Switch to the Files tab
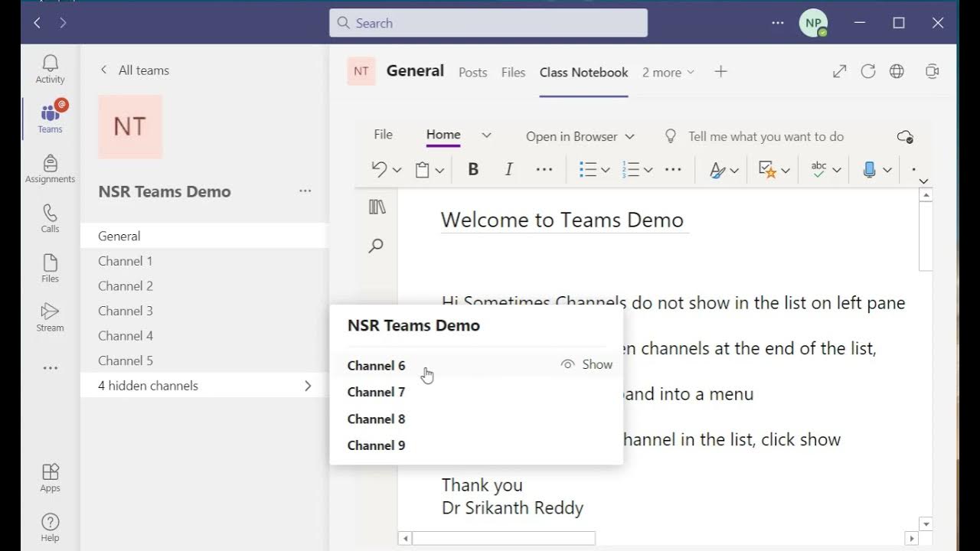This screenshot has height=551, width=980. coord(513,72)
